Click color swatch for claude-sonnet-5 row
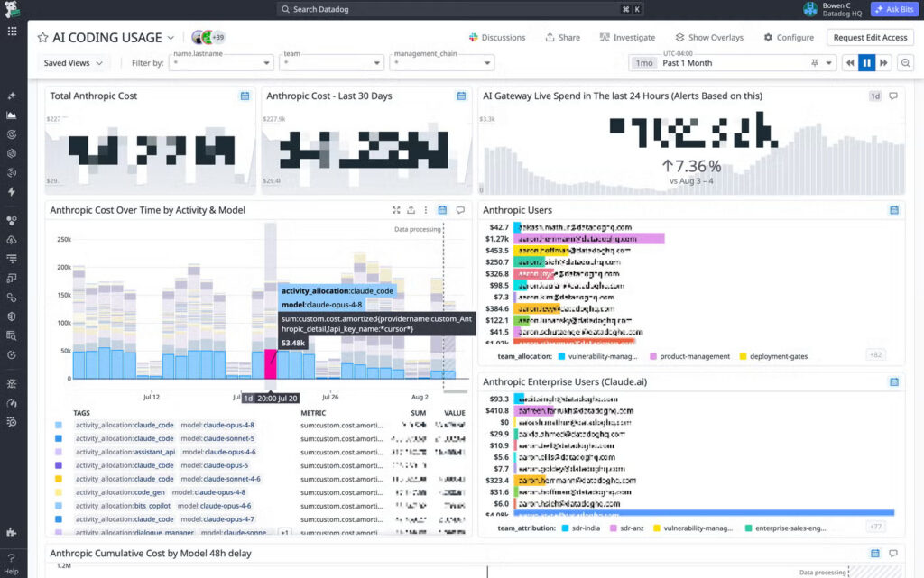 pyautogui.click(x=59, y=438)
